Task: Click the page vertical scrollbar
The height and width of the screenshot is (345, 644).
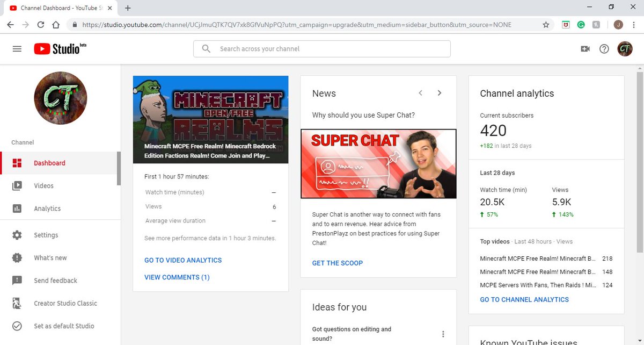Action: pyautogui.click(x=640, y=161)
